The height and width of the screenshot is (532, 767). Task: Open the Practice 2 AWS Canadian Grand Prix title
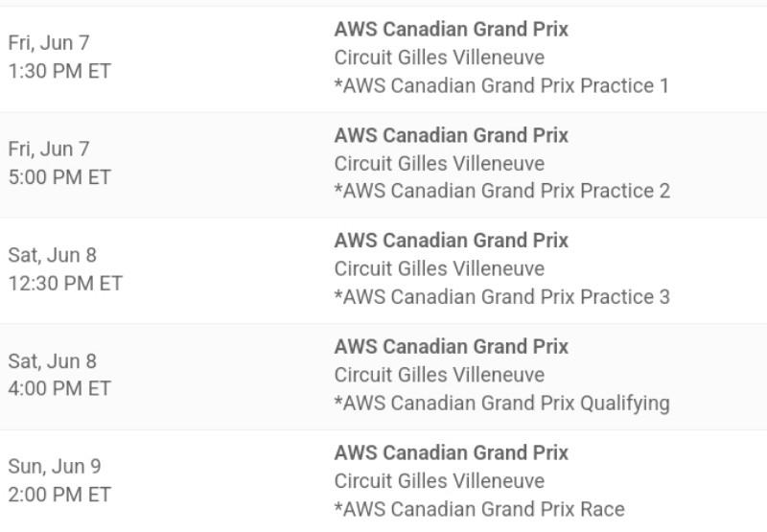[451, 135]
